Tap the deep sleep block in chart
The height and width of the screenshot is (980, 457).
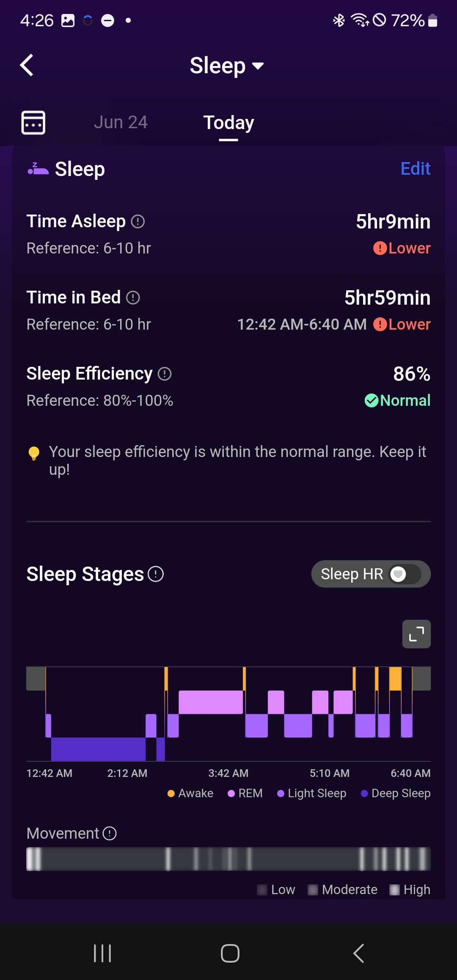pyautogui.click(x=98, y=749)
